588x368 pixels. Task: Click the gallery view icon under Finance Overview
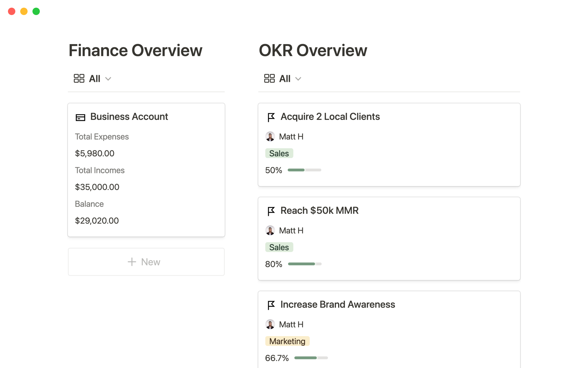[79, 79]
